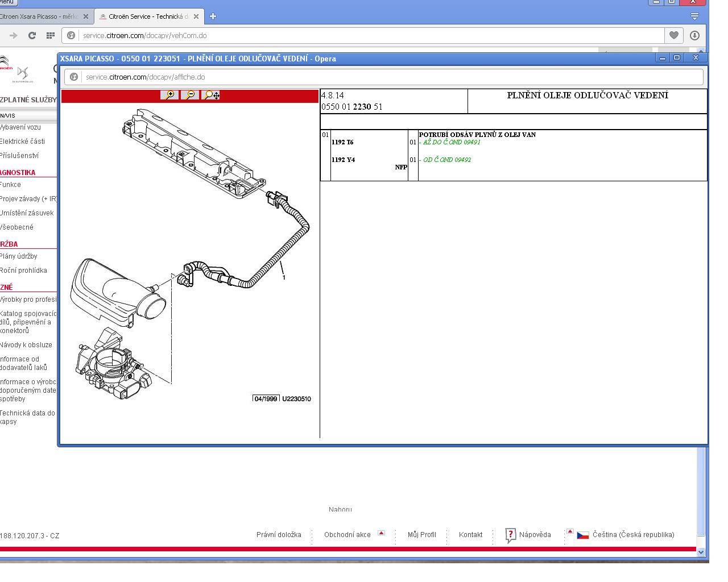Open Vybavení vozu in sidebar

(x=20, y=127)
